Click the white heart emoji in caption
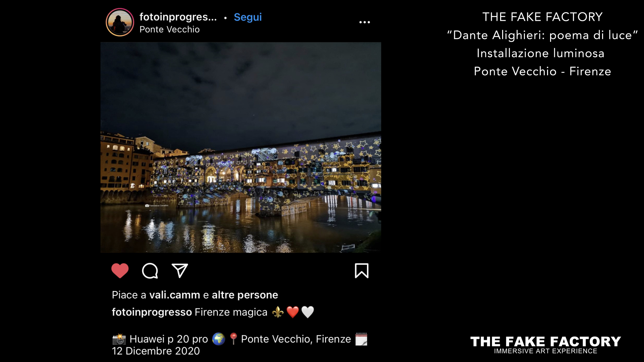The height and width of the screenshot is (362, 644). tap(308, 312)
